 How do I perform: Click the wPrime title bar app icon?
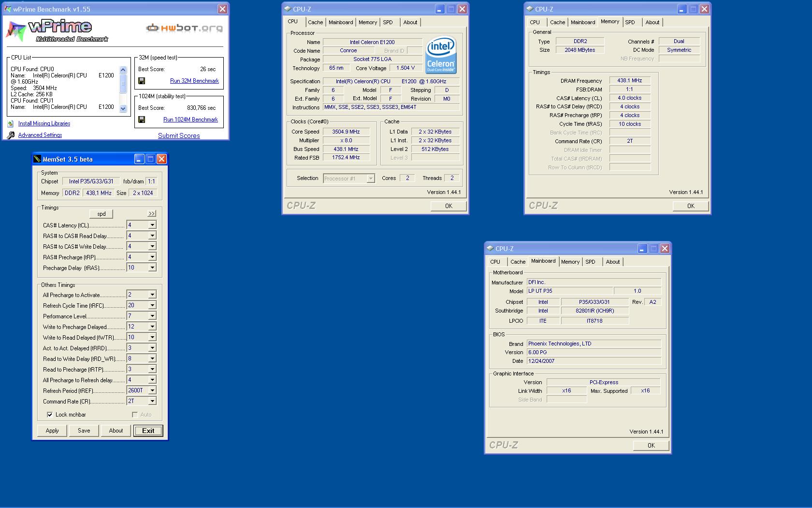pyautogui.click(x=8, y=9)
